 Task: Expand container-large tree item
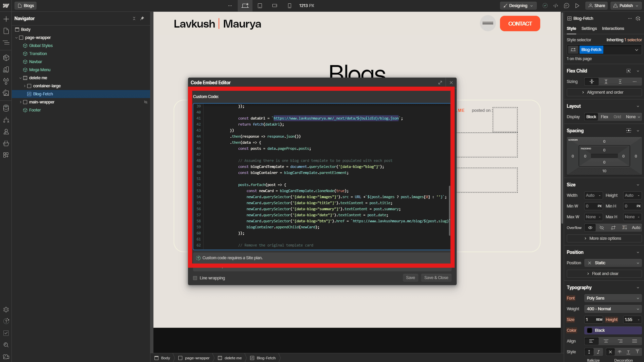(x=25, y=86)
